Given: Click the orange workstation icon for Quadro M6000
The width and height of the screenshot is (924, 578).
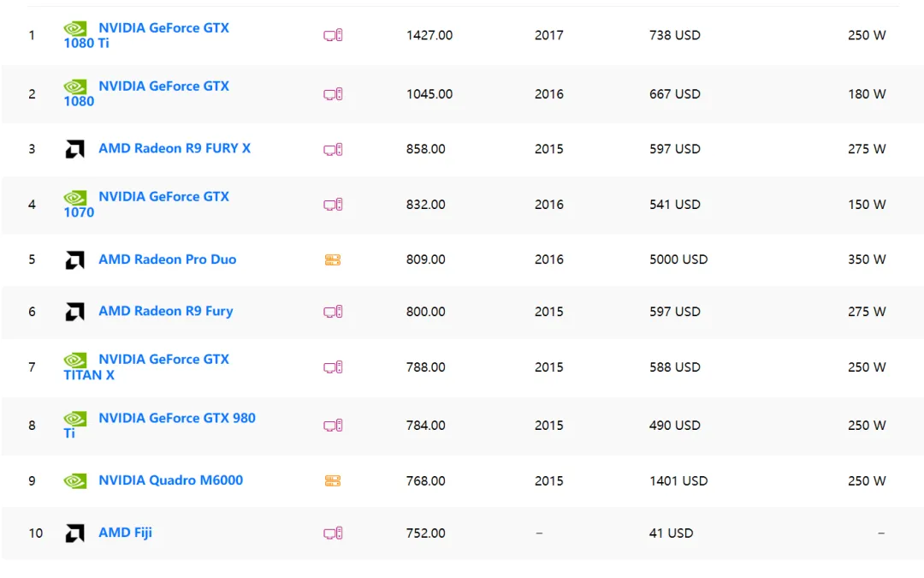Looking at the screenshot, I should [x=333, y=480].
